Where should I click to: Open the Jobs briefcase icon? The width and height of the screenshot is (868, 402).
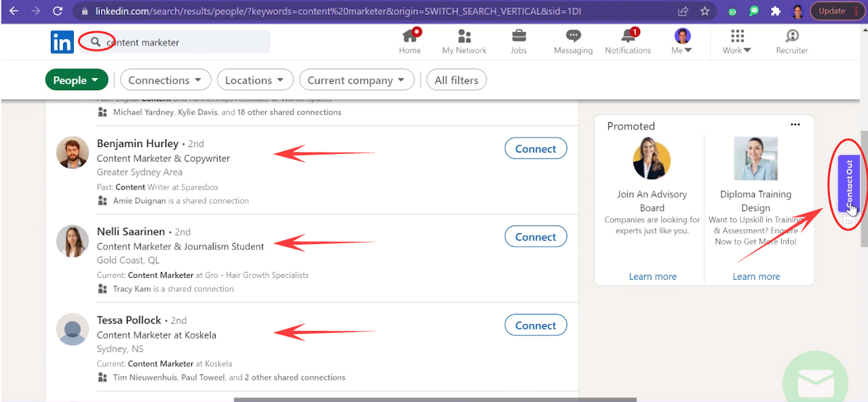519,36
